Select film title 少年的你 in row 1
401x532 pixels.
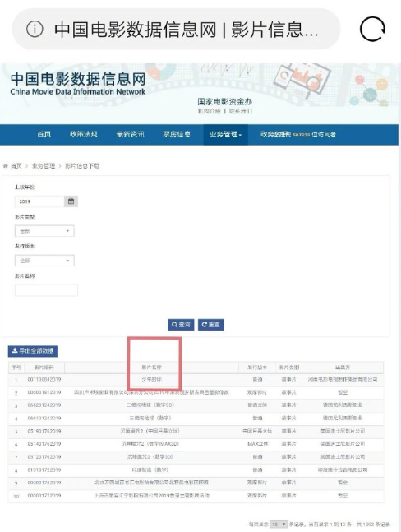click(151, 379)
